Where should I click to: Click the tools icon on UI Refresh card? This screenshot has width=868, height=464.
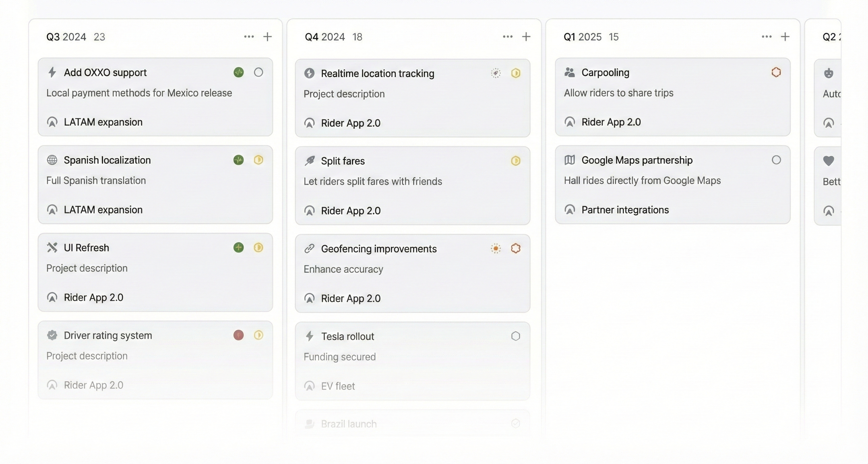(52, 247)
